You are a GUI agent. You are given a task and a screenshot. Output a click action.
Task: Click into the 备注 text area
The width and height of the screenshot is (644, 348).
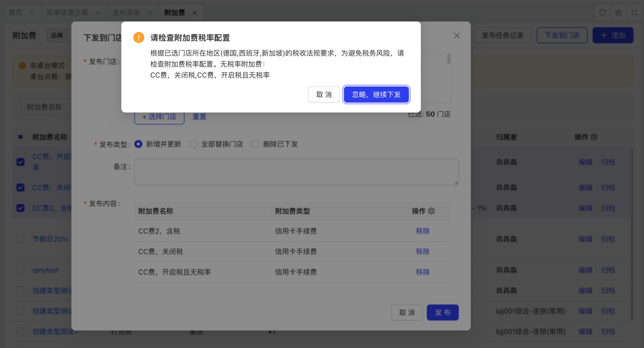click(x=296, y=172)
